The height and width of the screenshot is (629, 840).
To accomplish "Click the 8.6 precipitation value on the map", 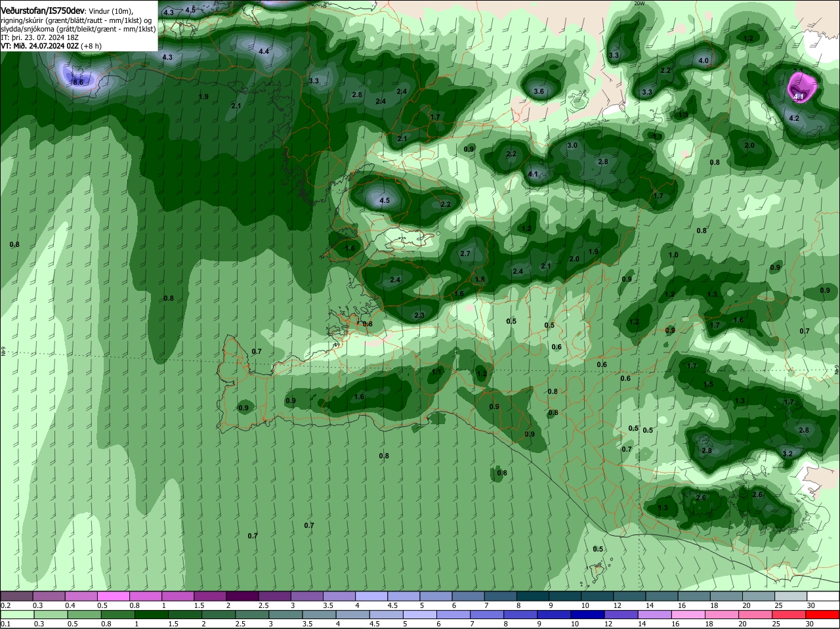I will (78, 82).
